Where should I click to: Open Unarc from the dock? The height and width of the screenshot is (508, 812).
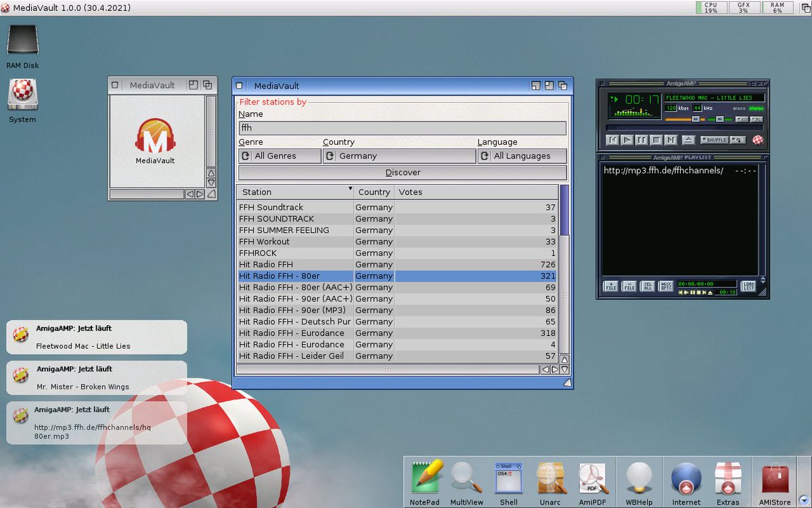coord(551,483)
